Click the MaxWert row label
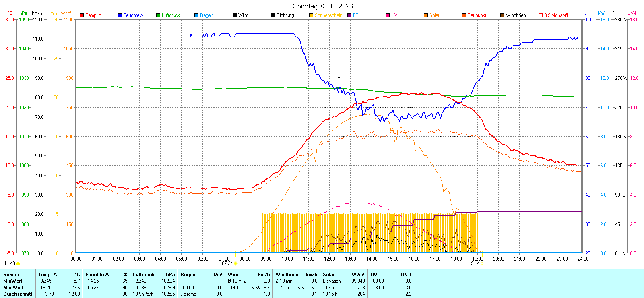This screenshot has width=644, height=298. tap(13, 288)
